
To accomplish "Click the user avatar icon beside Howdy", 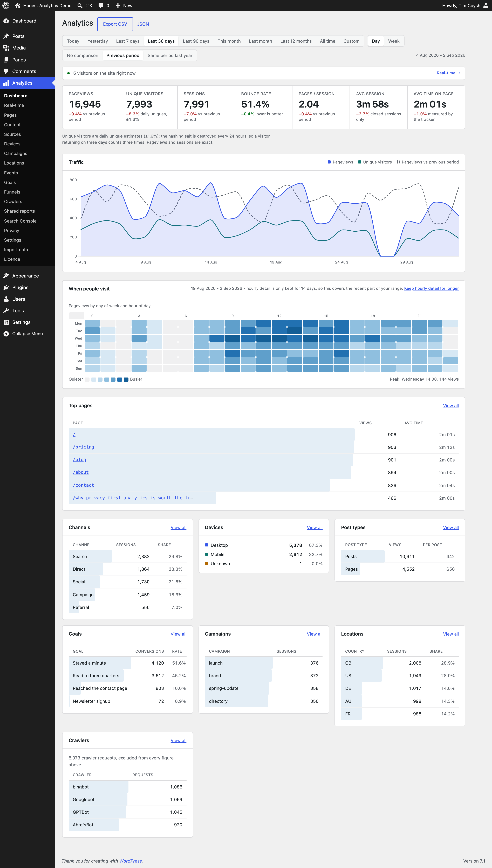I will pyautogui.click(x=486, y=5).
